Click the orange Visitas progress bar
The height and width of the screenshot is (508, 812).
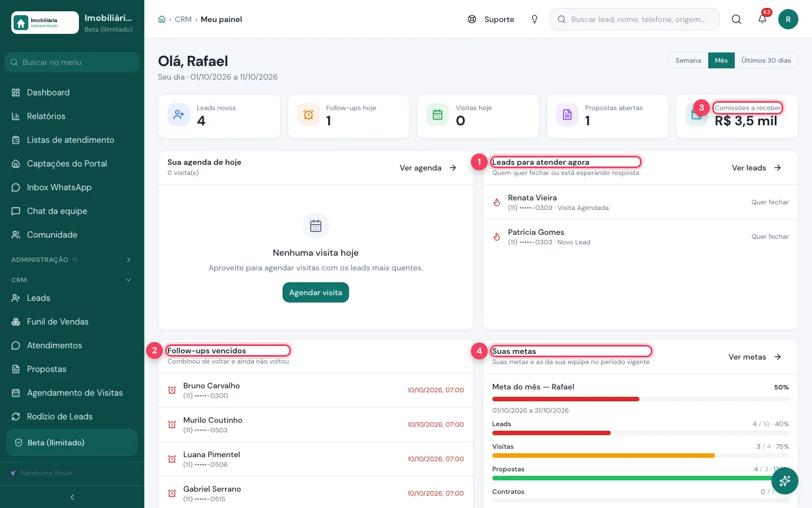[x=641, y=456]
